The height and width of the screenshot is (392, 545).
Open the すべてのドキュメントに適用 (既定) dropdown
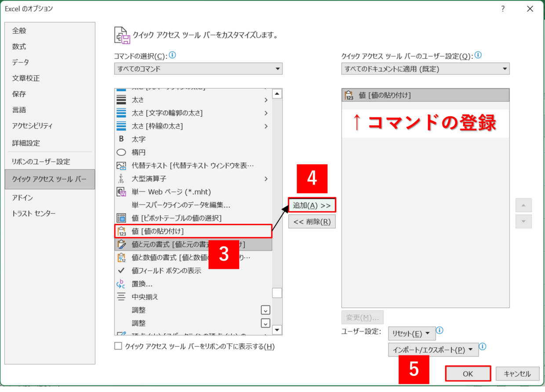[425, 69]
